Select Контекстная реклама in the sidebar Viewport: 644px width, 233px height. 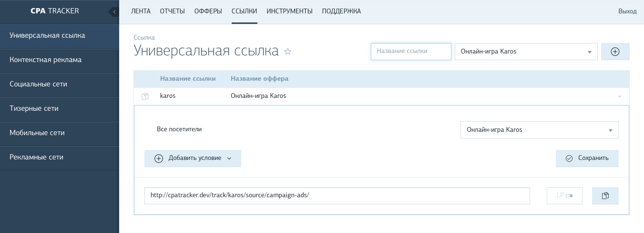[59, 60]
